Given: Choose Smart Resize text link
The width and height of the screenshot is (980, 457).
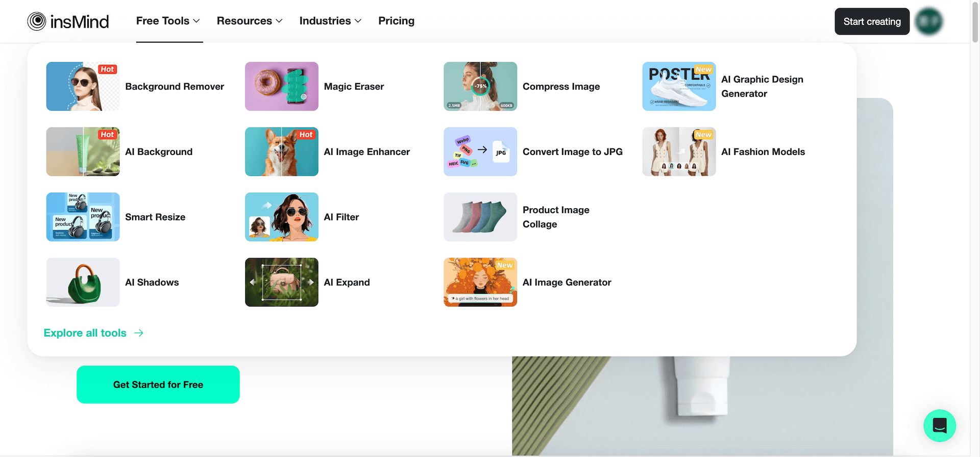Looking at the screenshot, I should click(x=155, y=217).
